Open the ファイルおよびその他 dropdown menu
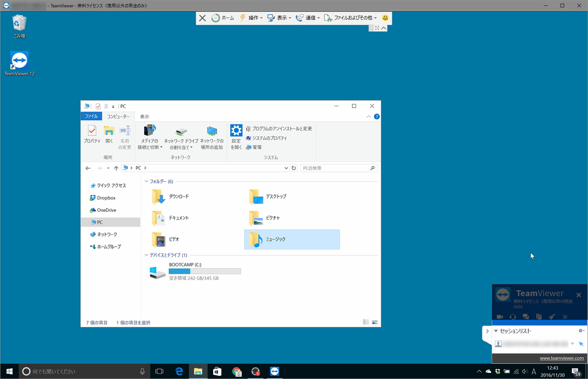The image size is (588, 379). tap(351, 18)
